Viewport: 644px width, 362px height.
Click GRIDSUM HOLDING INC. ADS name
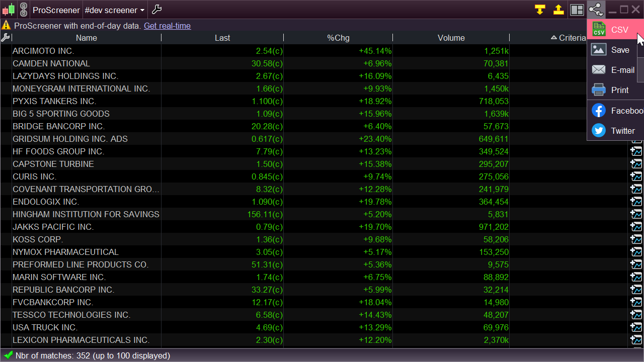click(70, 139)
